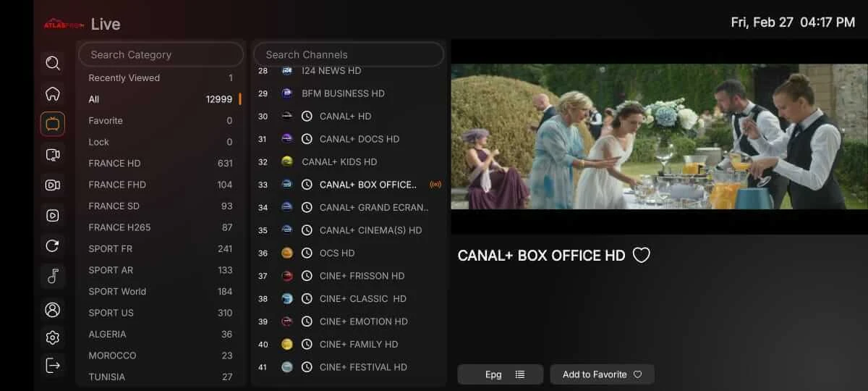Screen dimensions: 868x391
Task: Go to Home via the house icon
Action: pyautogui.click(x=53, y=94)
